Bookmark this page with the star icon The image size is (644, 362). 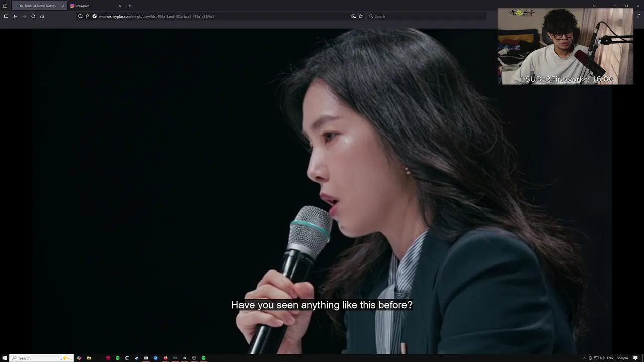coord(361,16)
